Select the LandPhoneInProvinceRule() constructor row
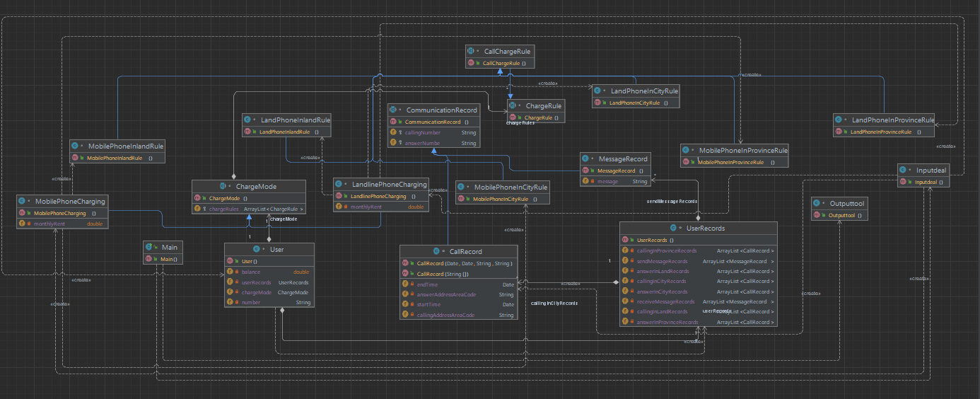Image resolution: width=980 pixels, height=399 pixels. tap(884, 132)
